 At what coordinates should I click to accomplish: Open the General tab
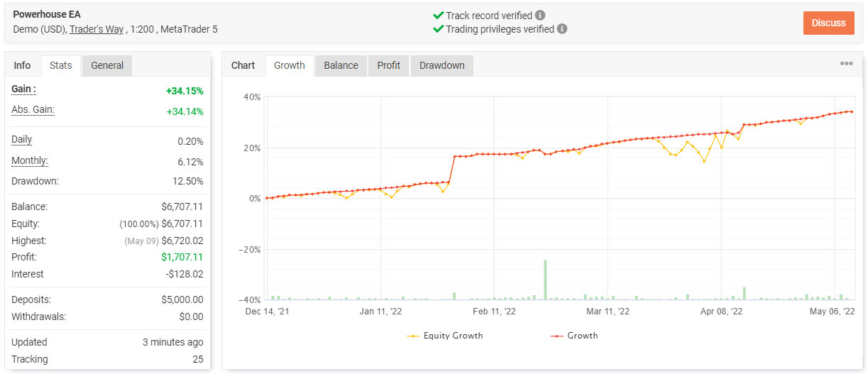point(107,65)
